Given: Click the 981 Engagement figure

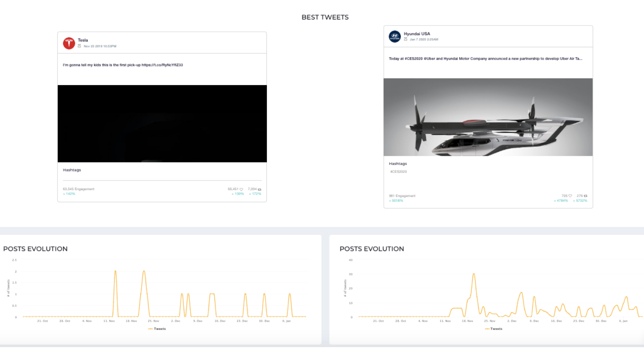Looking at the screenshot, I should coord(402,196).
